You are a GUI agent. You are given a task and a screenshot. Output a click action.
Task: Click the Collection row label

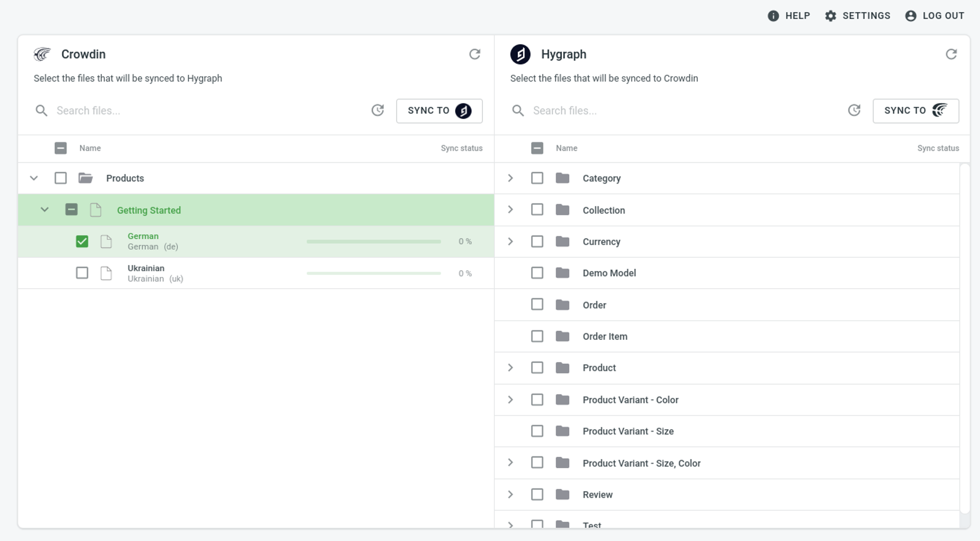(x=603, y=210)
